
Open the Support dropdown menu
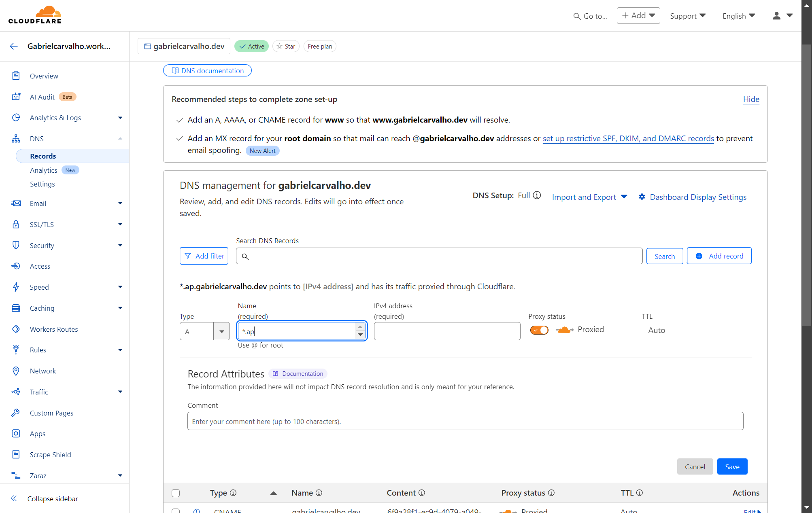pos(688,16)
